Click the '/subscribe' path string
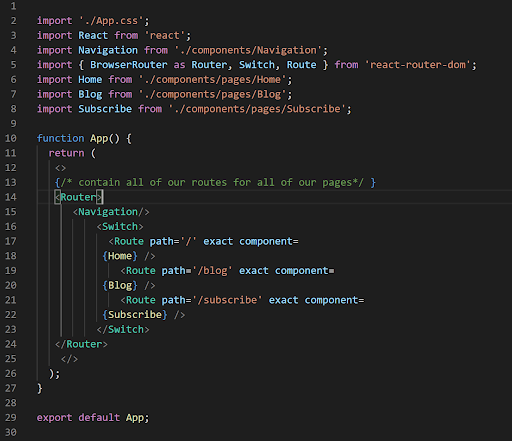The width and height of the screenshot is (512, 441). [x=227, y=300]
